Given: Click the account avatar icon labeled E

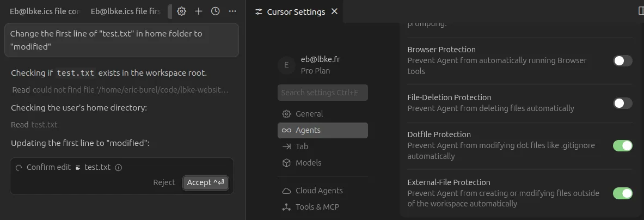Looking at the screenshot, I should [x=286, y=65].
